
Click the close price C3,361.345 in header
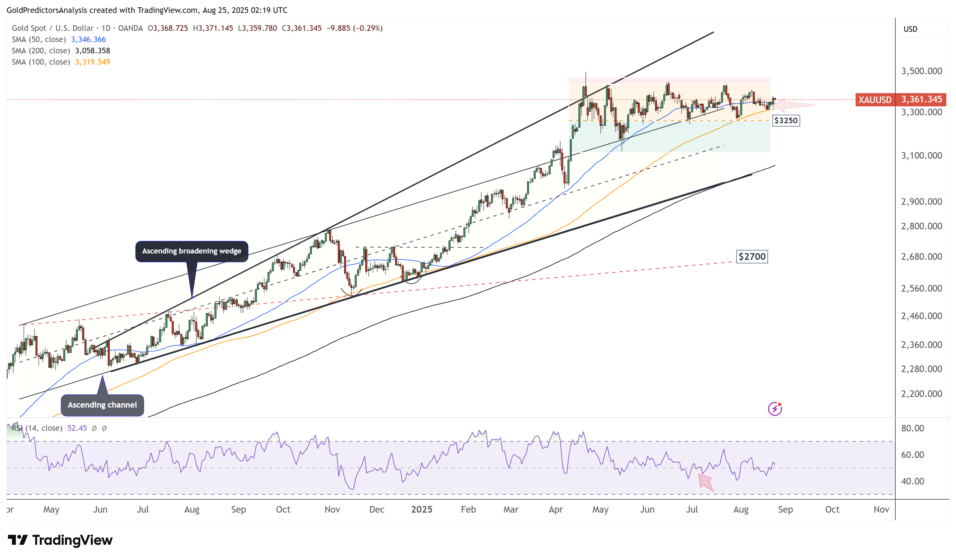pos(302,28)
